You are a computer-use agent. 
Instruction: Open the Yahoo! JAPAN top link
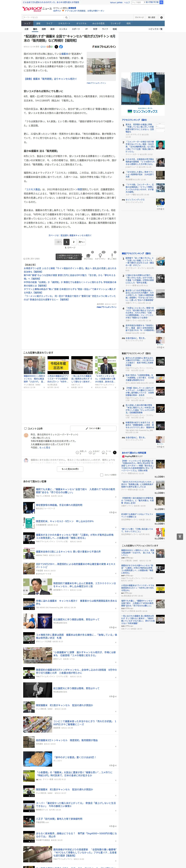pyautogui.click(x=116, y=2)
